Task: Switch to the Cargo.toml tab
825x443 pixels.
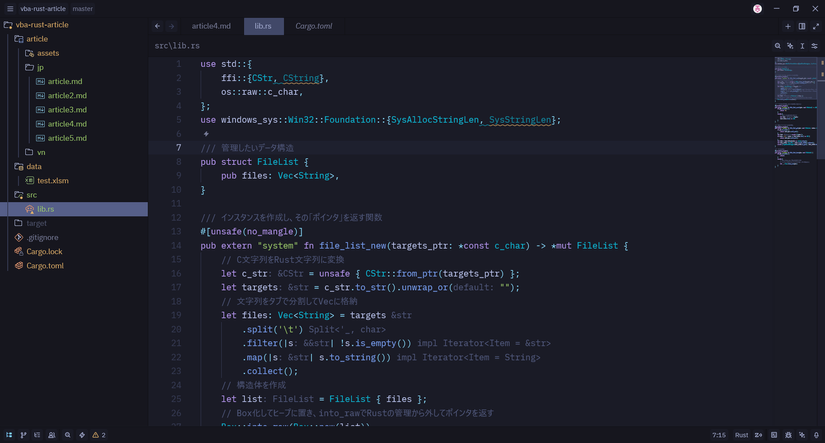Action: coord(314,26)
